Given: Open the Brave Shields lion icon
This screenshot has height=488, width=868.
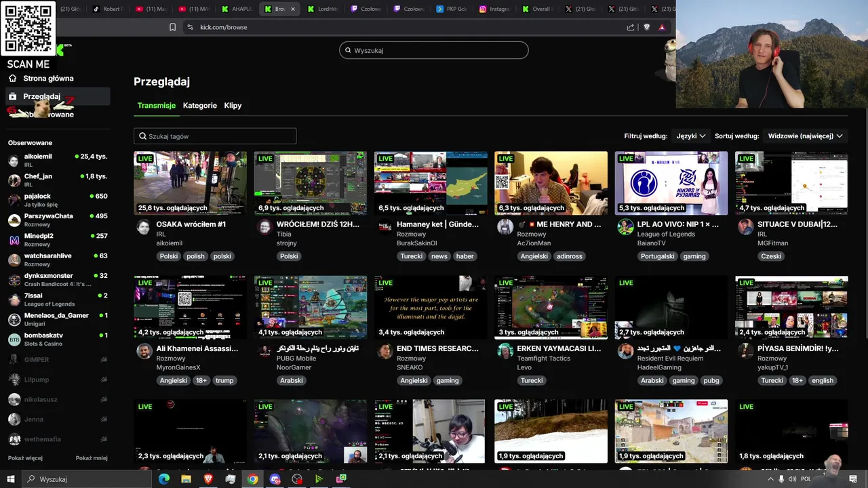Looking at the screenshot, I should 646,27.
